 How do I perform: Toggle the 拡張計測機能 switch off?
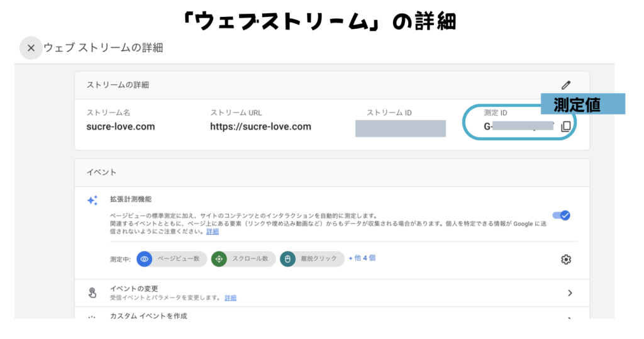(560, 215)
